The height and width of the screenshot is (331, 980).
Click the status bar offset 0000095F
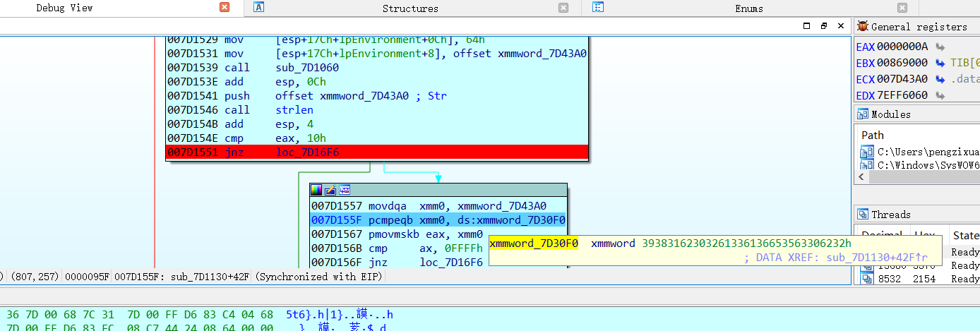pos(87,277)
